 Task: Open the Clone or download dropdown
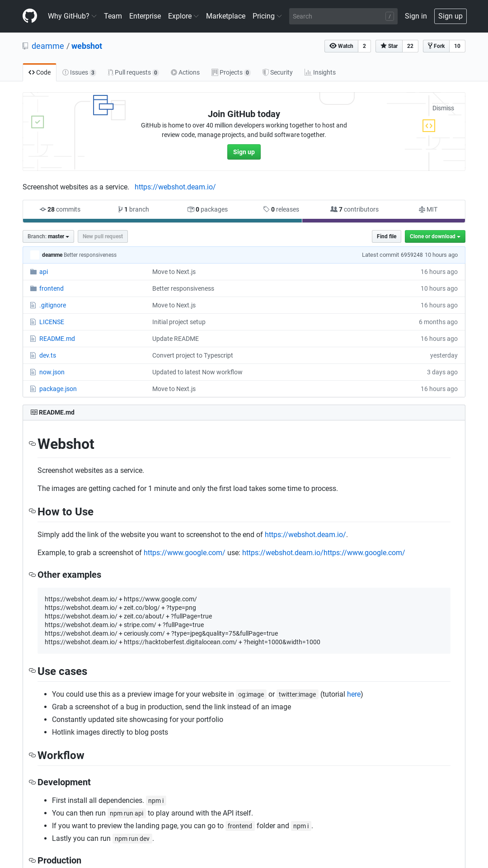[435, 236]
